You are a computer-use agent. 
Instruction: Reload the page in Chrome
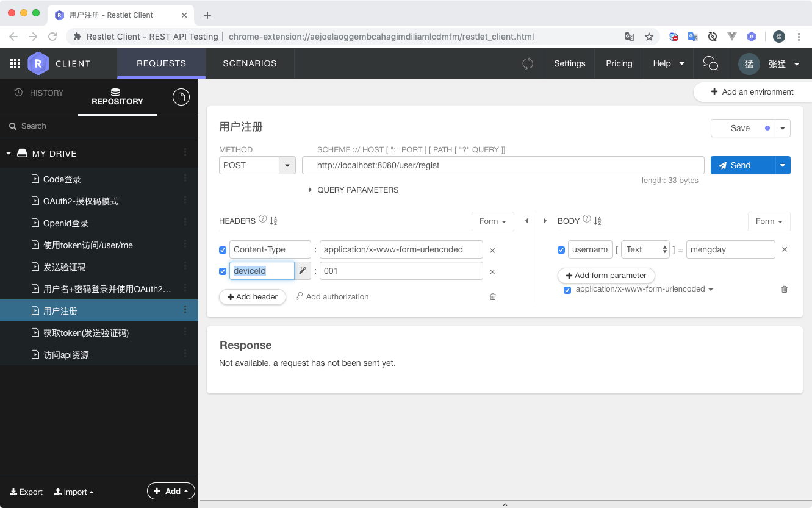[52, 37]
